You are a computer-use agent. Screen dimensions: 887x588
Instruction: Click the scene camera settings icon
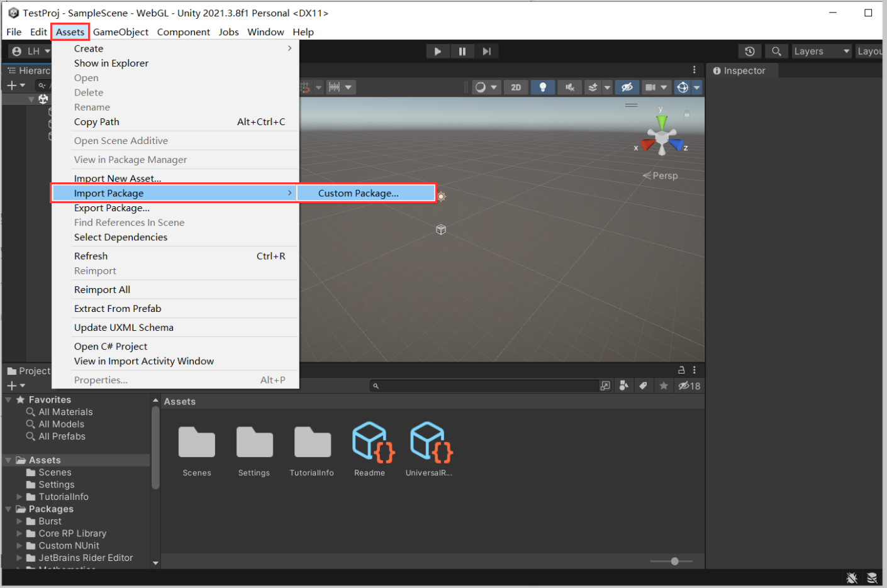pyautogui.click(x=651, y=87)
